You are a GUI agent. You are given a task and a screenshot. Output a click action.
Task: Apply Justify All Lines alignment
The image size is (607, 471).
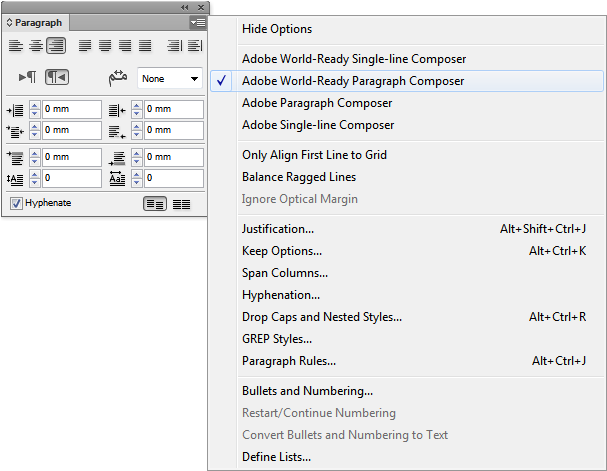(146, 45)
